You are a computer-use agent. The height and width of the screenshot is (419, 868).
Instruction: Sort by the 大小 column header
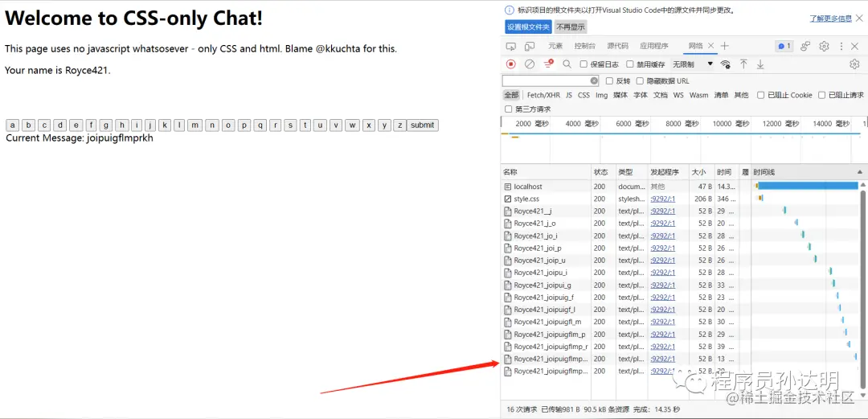[702, 172]
